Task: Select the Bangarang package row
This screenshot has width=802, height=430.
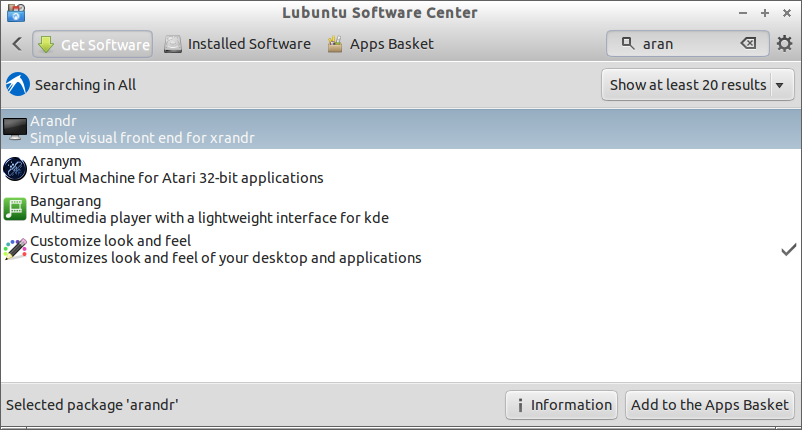Action: pos(401,209)
